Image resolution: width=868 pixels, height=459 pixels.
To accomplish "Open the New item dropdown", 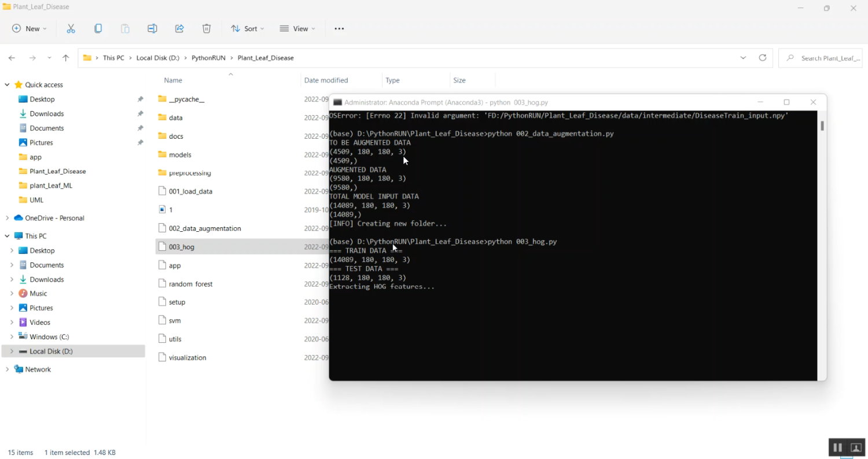I will [29, 28].
